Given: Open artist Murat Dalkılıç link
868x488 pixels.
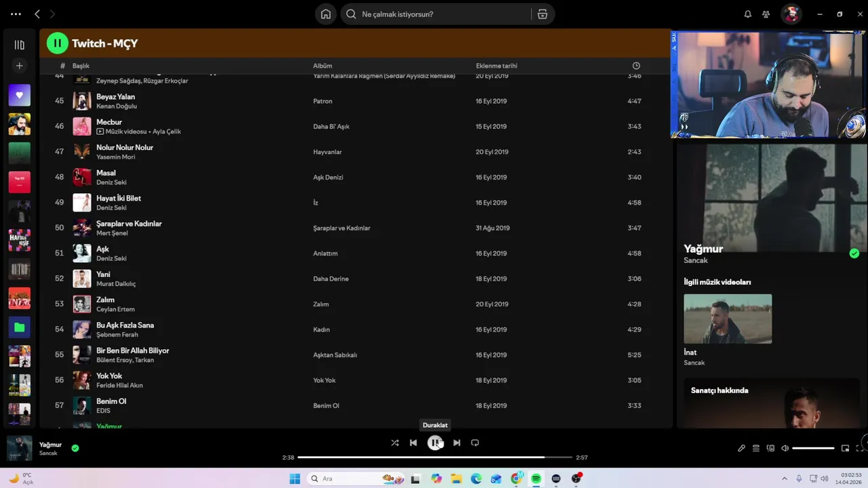Looking at the screenshot, I should click(x=116, y=284).
